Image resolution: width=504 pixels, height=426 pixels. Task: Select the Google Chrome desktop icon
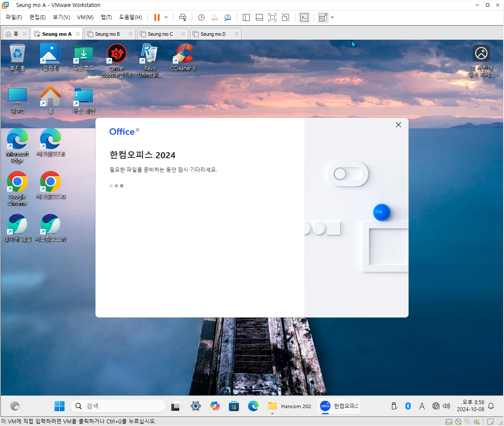click(x=17, y=189)
